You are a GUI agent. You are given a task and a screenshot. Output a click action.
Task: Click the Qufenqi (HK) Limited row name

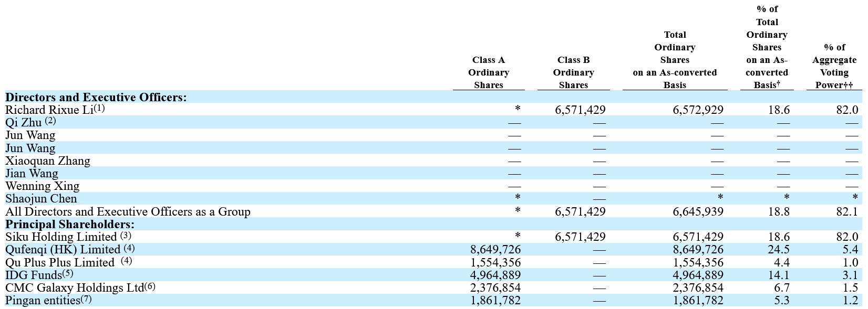pyautogui.click(x=70, y=249)
